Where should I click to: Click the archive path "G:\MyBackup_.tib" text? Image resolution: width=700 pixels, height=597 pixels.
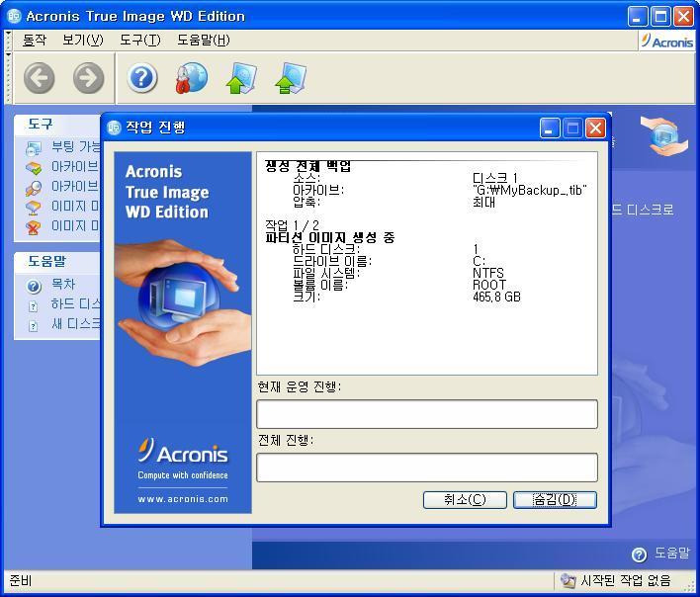[x=530, y=191]
